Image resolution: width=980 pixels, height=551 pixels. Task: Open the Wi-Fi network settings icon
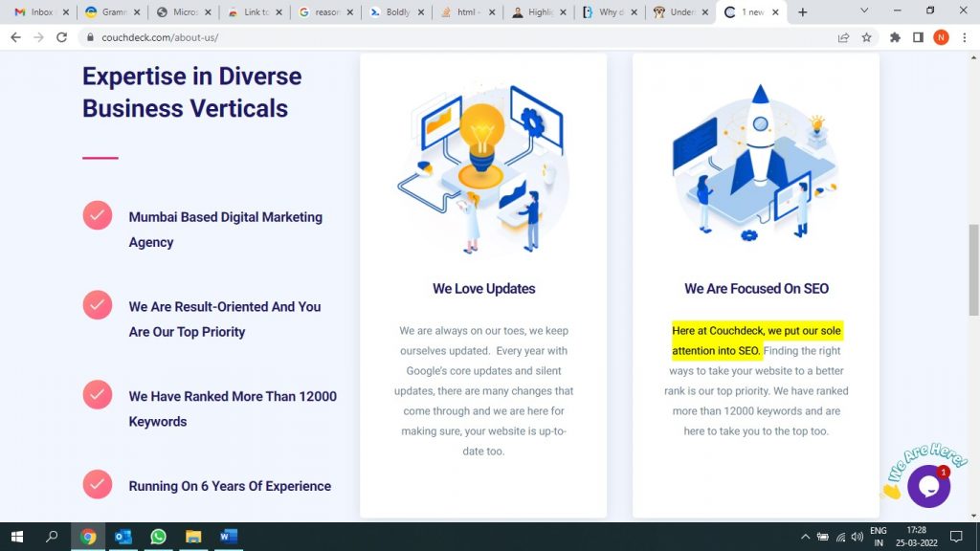point(840,537)
